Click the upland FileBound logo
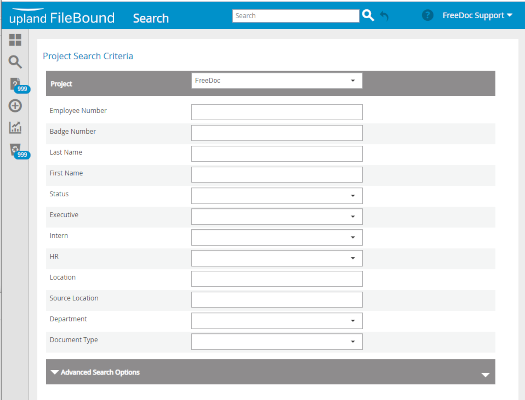525x400 pixels. [62, 17]
